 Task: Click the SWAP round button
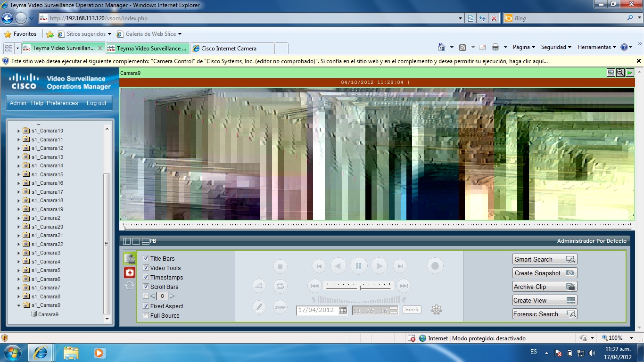280,307
